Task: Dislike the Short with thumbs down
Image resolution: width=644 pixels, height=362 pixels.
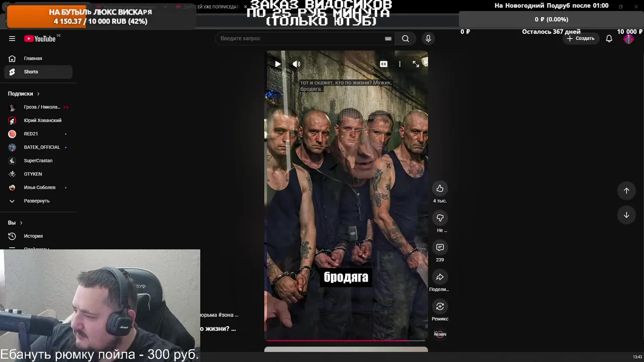Action: tap(440, 218)
